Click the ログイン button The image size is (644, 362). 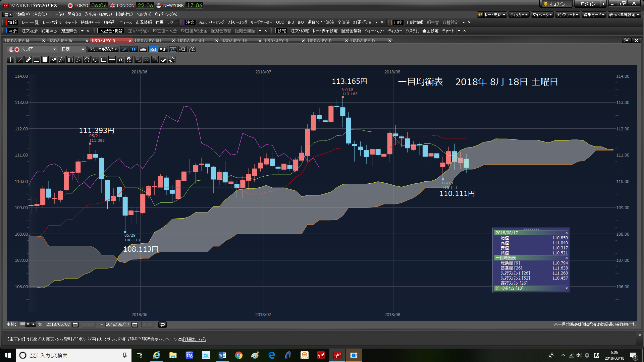point(588,4)
